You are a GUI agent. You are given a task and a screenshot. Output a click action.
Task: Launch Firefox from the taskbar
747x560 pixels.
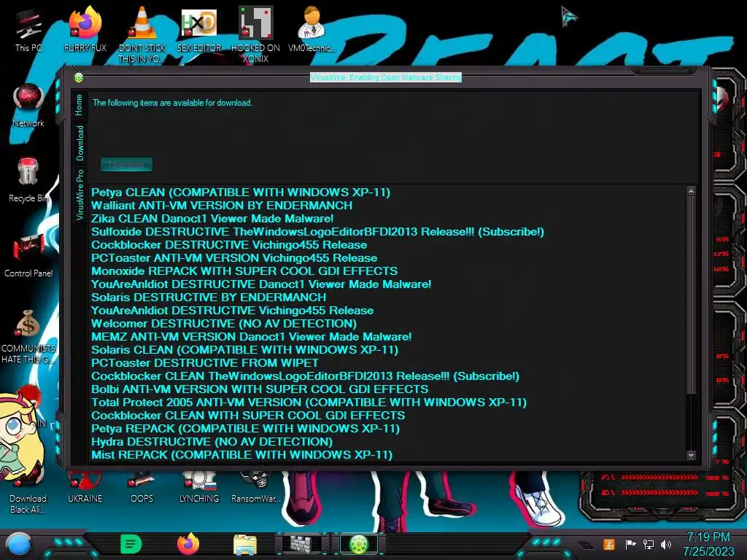(188, 544)
